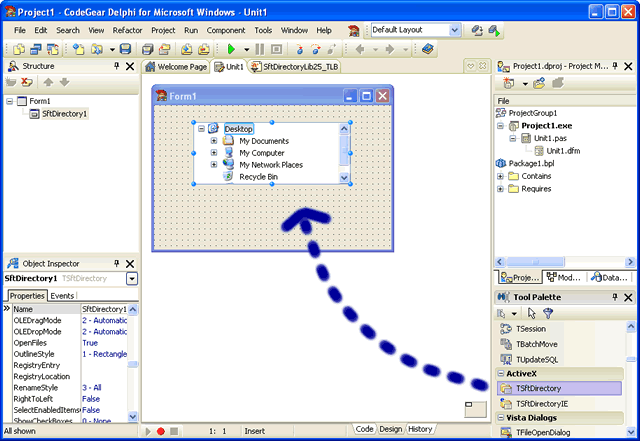Switch to the History view tab
Screen dimensions: 640x441
(420, 429)
